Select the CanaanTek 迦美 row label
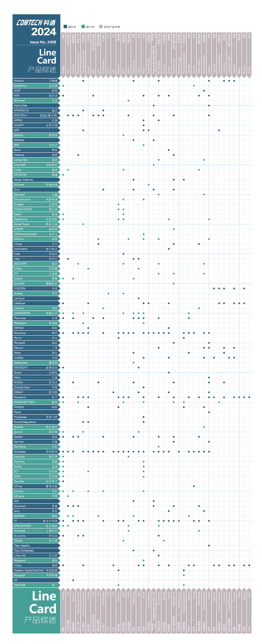This screenshot has height=644, width=262. [x=36, y=160]
